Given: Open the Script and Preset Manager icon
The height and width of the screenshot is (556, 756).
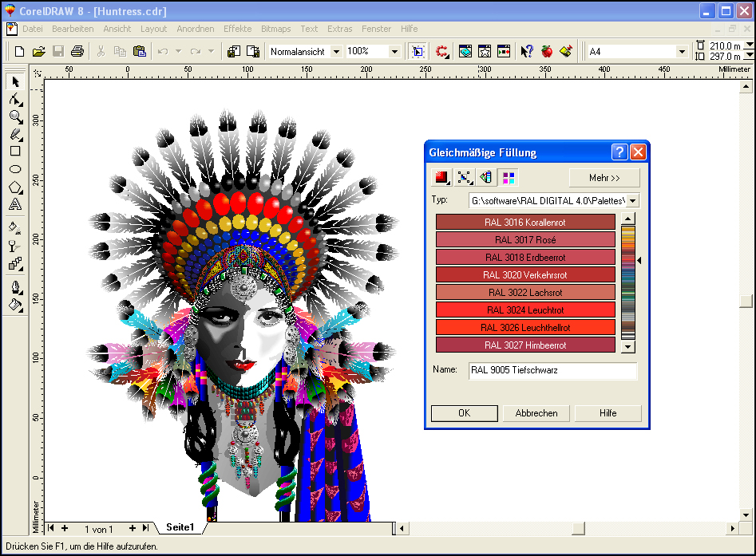Looking at the screenshot, I should (x=504, y=51).
